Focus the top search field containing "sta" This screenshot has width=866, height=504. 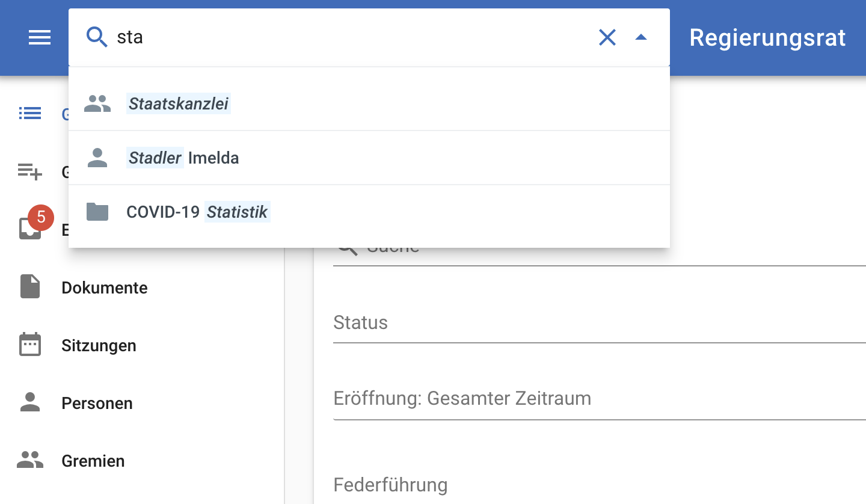point(349,38)
